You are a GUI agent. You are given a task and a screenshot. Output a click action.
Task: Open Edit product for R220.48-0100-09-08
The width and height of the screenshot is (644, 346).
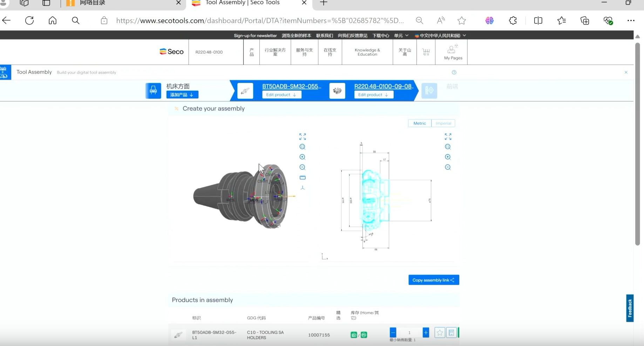tap(374, 95)
